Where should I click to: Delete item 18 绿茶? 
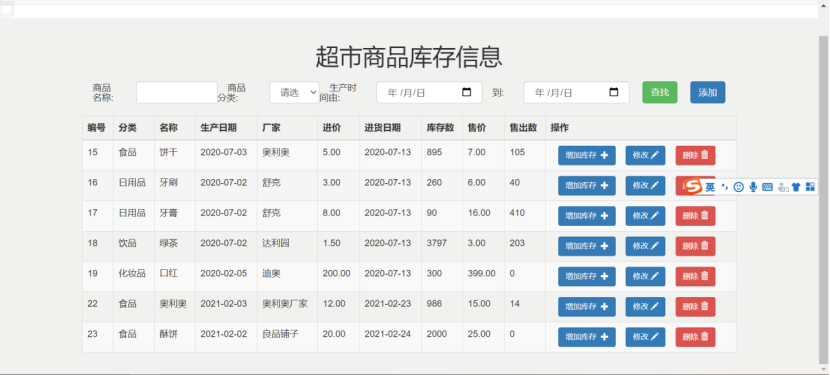[696, 246]
